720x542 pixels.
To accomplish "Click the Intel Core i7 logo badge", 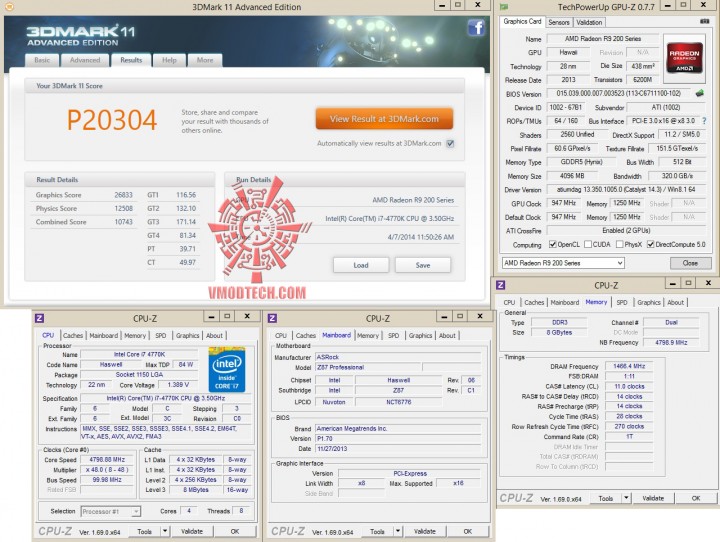I will coord(227,369).
